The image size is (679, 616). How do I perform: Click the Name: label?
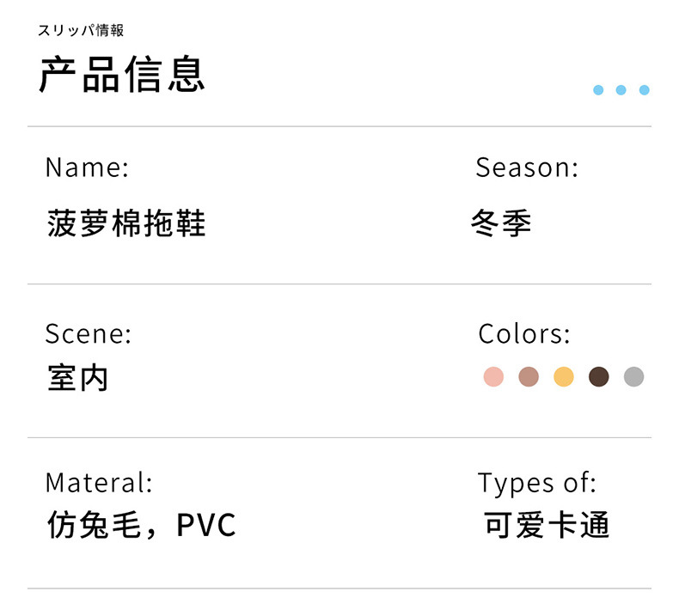87,168
